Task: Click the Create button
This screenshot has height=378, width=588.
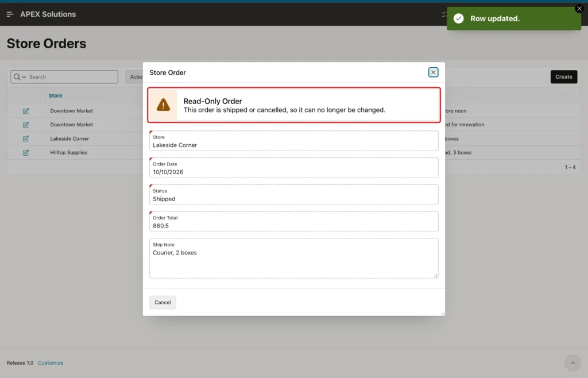Action: point(564,77)
